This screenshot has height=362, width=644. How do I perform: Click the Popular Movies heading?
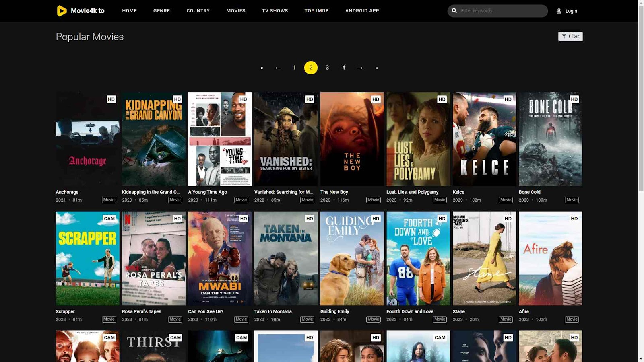coord(90,37)
